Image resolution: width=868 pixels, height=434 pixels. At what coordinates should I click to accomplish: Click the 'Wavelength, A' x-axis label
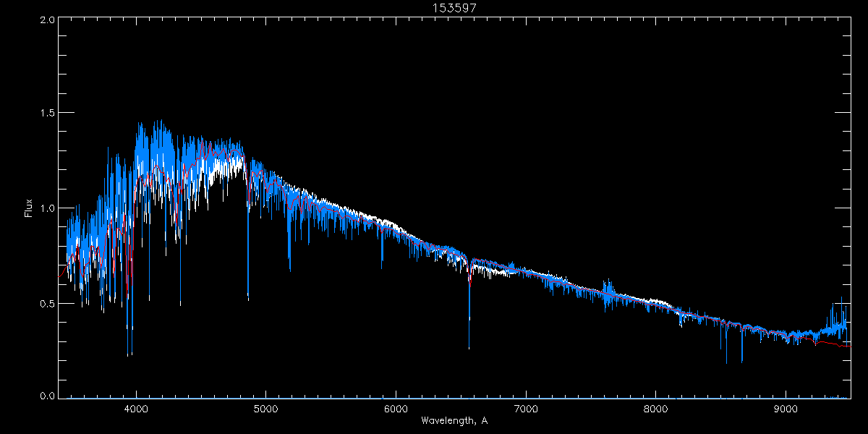coord(454,421)
